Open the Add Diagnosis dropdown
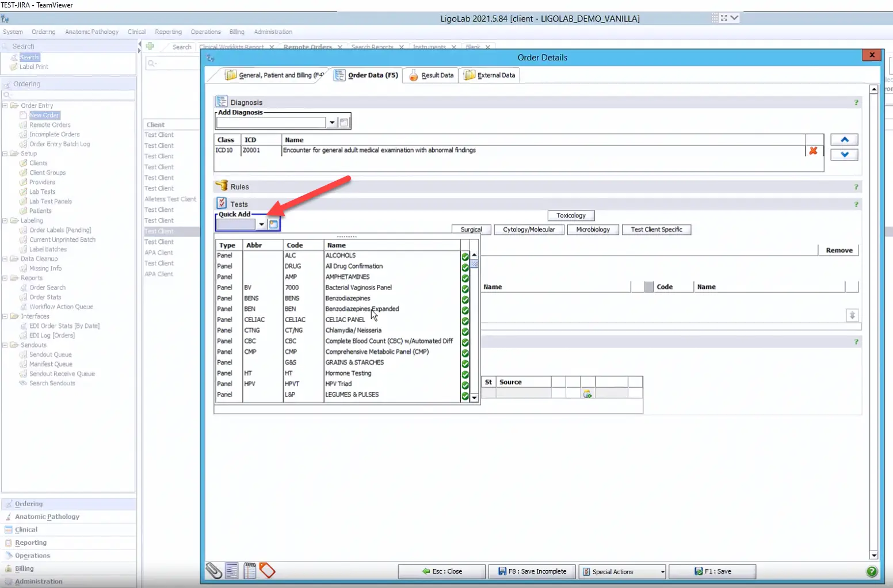 [332, 122]
